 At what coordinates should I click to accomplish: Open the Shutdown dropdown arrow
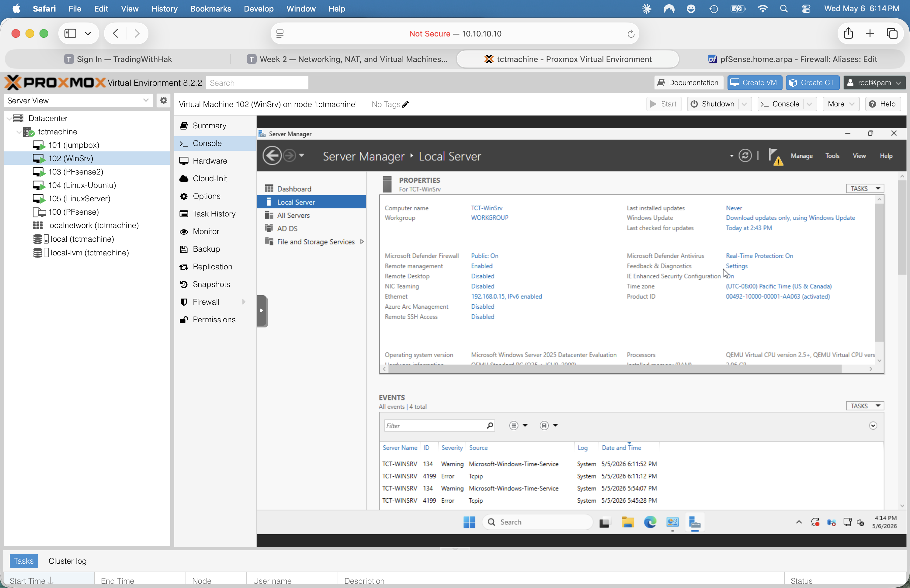[x=744, y=104]
